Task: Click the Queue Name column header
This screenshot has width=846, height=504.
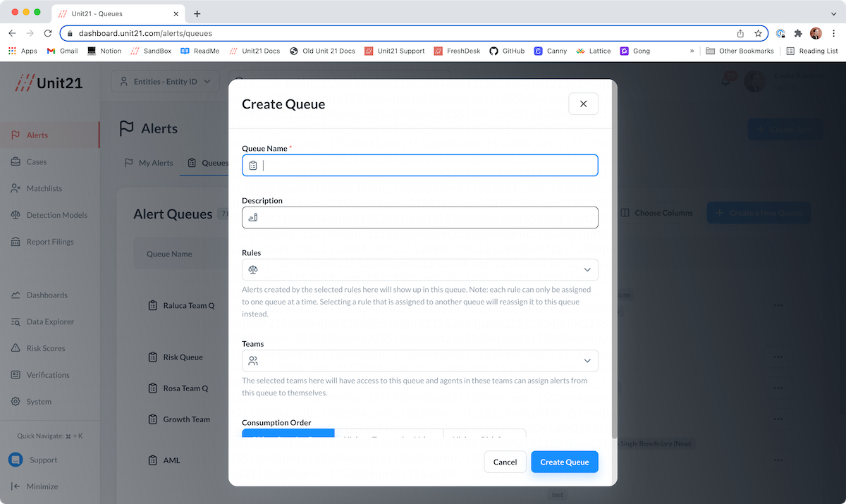Action: point(169,254)
